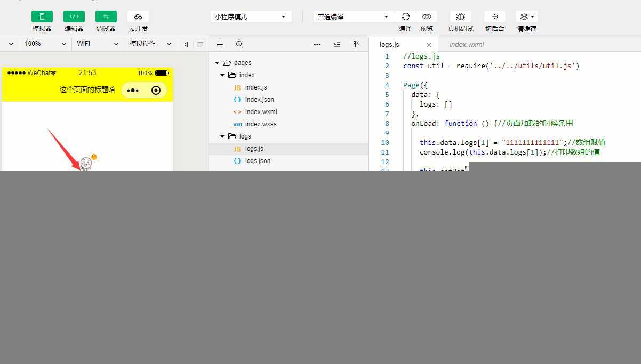Toggle the simulator mute speaker icon
Viewport: 641px width, 364px height.
coord(186,44)
